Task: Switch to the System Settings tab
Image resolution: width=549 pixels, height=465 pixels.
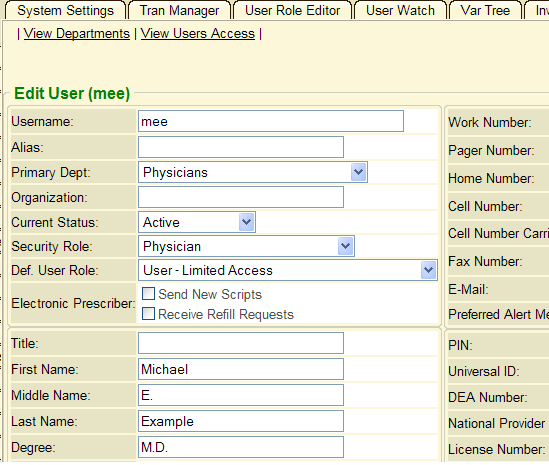Action: [x=65, y=10]
